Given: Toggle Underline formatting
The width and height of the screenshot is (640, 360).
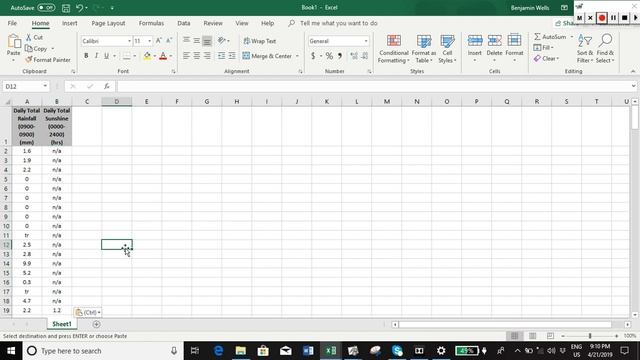Looking at the screenshot, I should pyautogui.click(x=107, y=56).
